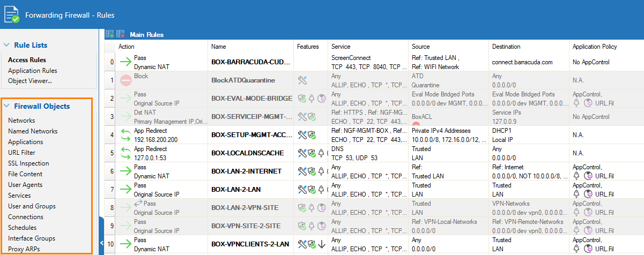The height and width of the screenshot is (255, 644).
Task: Click the URL.Fil globe icon in BOX-LAN-2-LAN policy
Action: point(588,193)
